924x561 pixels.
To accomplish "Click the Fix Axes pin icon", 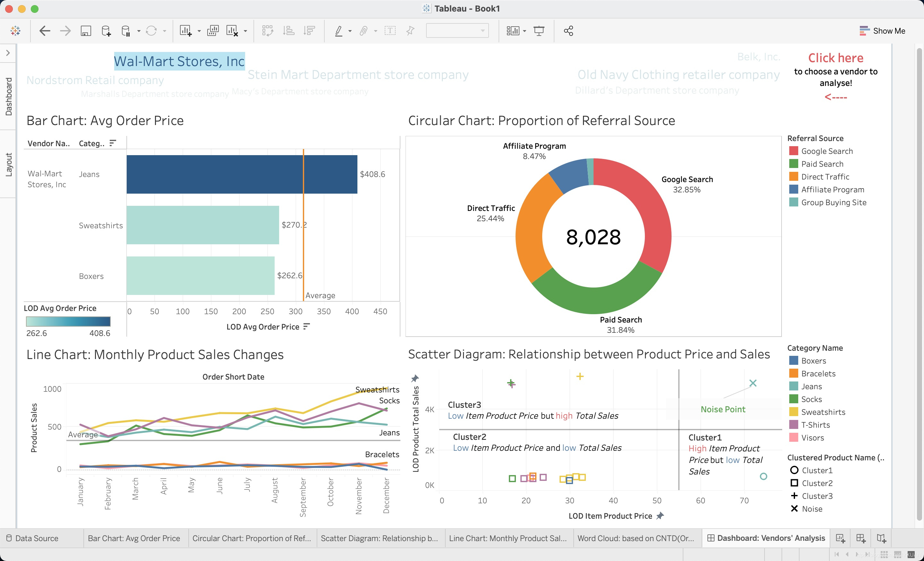I will 410,31.
